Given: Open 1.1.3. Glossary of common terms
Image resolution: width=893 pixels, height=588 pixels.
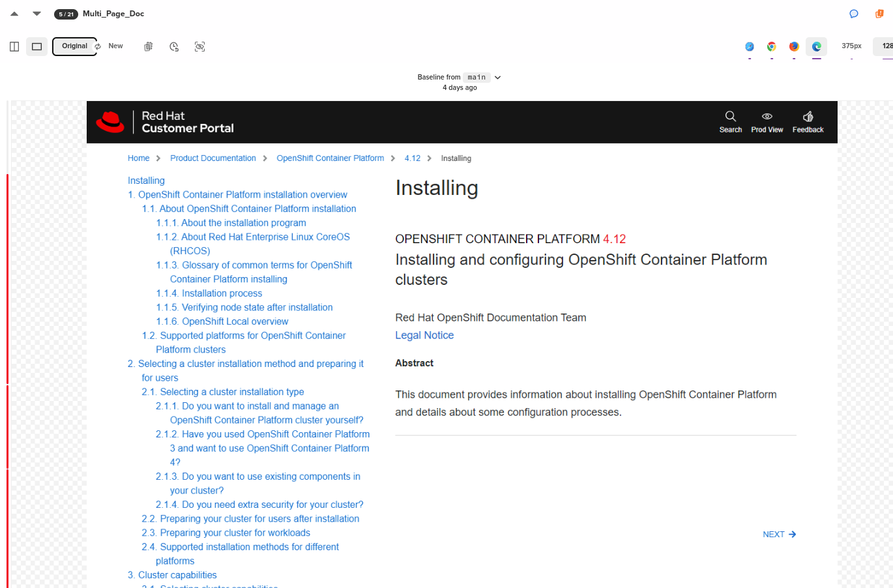Looking at the screenshot, I should pos(254,272).
